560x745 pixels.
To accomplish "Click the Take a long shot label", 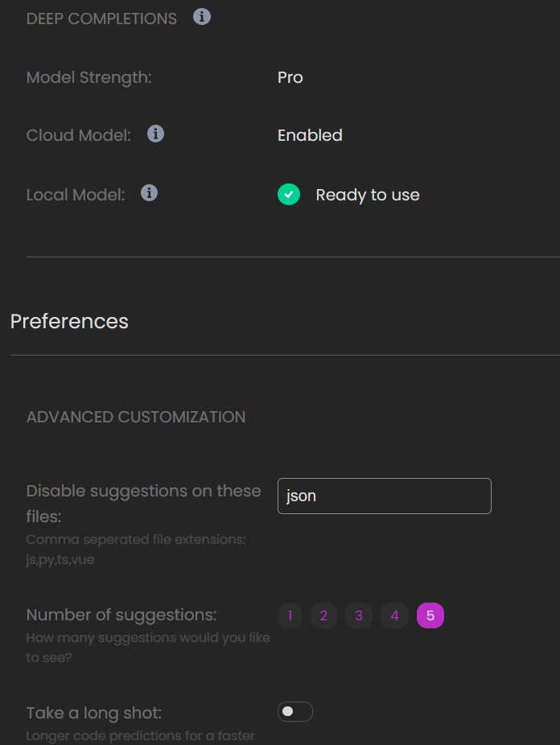I will [94, 713].
